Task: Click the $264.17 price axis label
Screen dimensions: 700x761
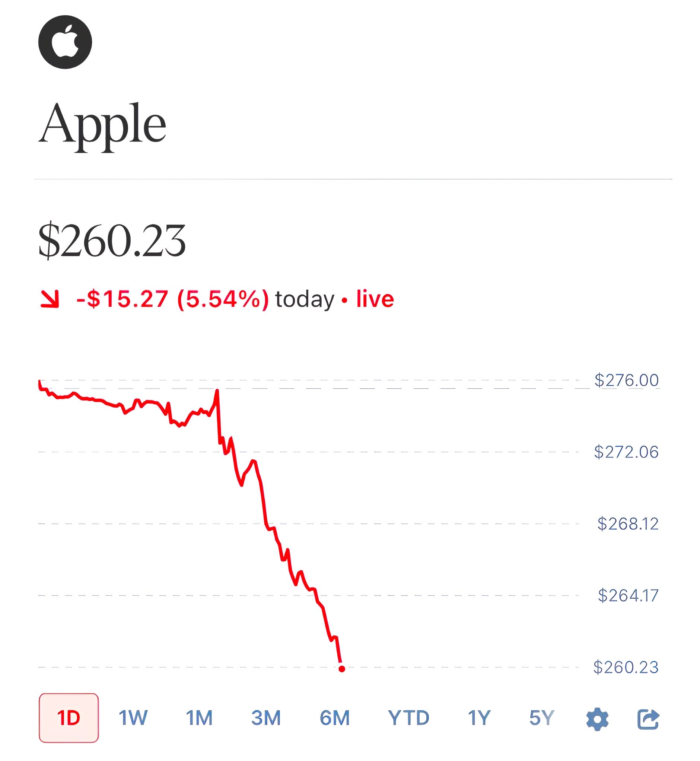Action: pos(628,595)
